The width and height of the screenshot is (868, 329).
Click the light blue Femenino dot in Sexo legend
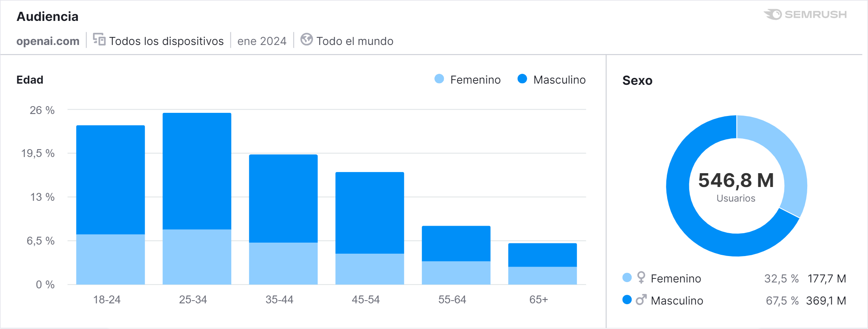627,277
